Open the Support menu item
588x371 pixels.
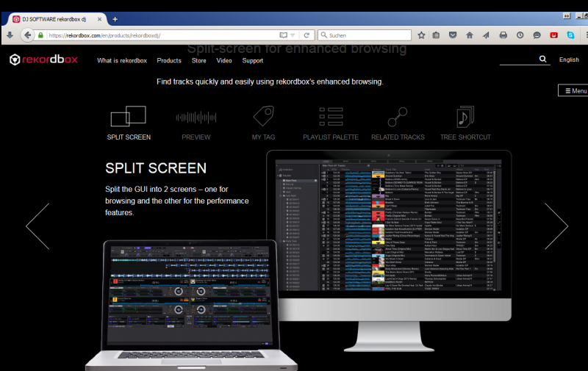pyautogui.click(x=252, y=60)
